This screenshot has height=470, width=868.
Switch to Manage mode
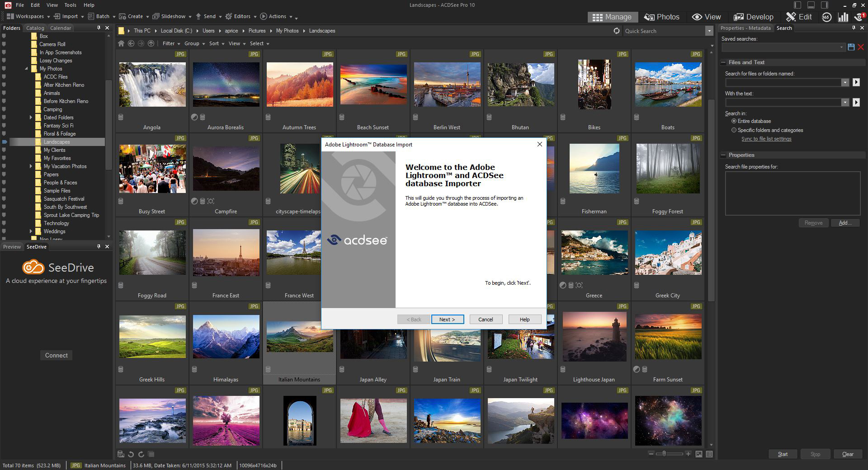click(x=612, y=17)
